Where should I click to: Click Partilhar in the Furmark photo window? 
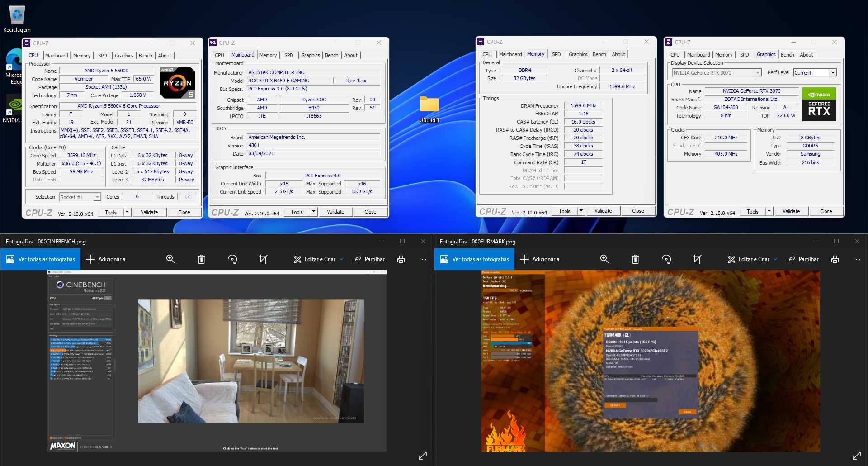click(803, 259)
